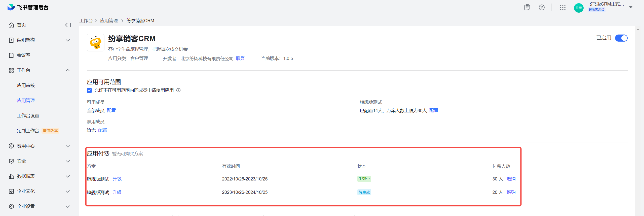Open the help question mark icon
Image resolution: width=644 pixels, height=216 pixels.
click(x=542, y=7)
